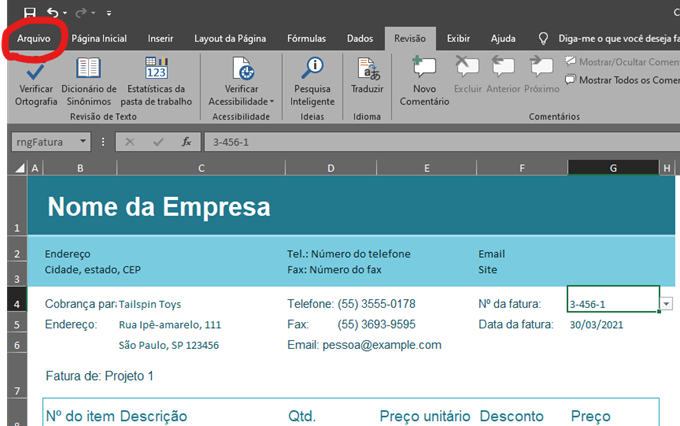Open the Arquivo menu tab

point(33,38)
